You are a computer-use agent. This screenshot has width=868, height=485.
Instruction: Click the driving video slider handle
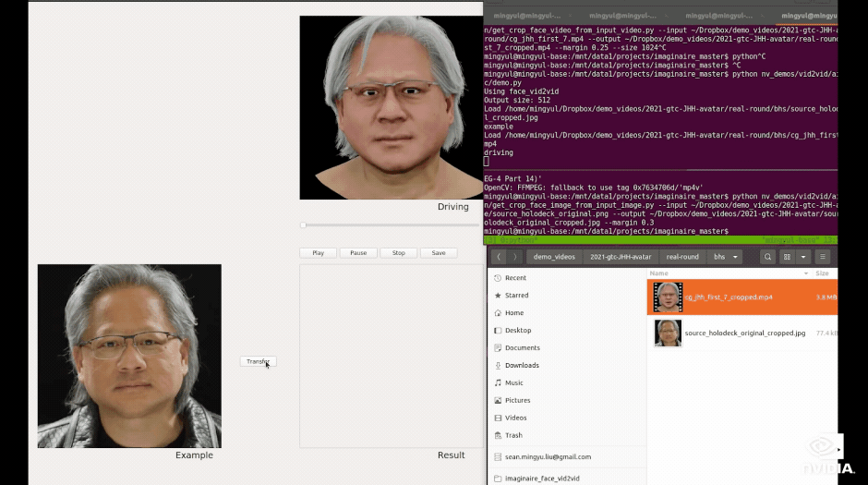(x=303, y=225)
